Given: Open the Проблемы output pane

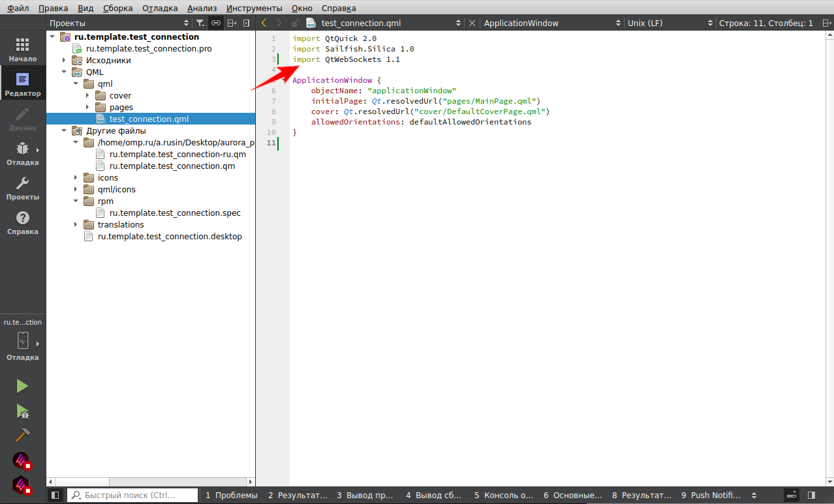Looking at the screenshot, I should tap(232, 496).
